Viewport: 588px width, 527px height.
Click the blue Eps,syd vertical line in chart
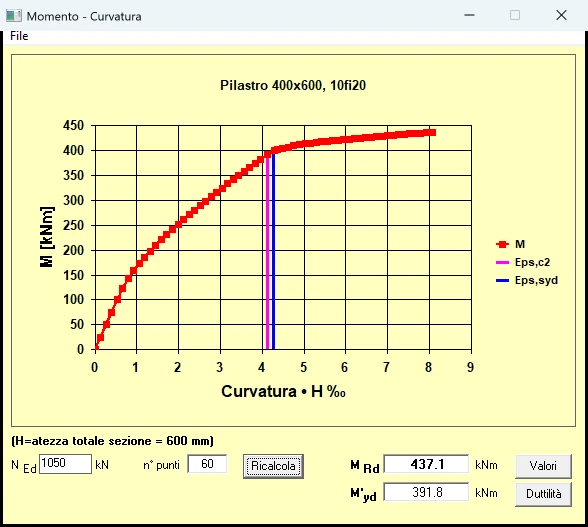(x=273, y=251)
